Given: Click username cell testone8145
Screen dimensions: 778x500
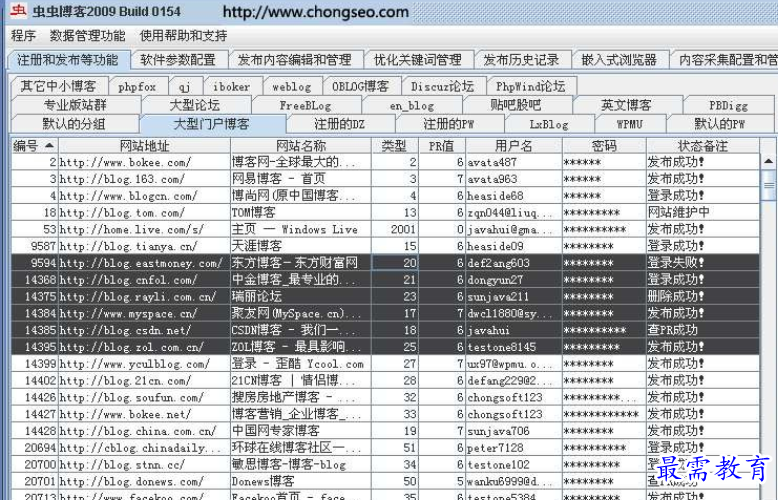Looking at the screenshot, I should (x=514, y=347).
